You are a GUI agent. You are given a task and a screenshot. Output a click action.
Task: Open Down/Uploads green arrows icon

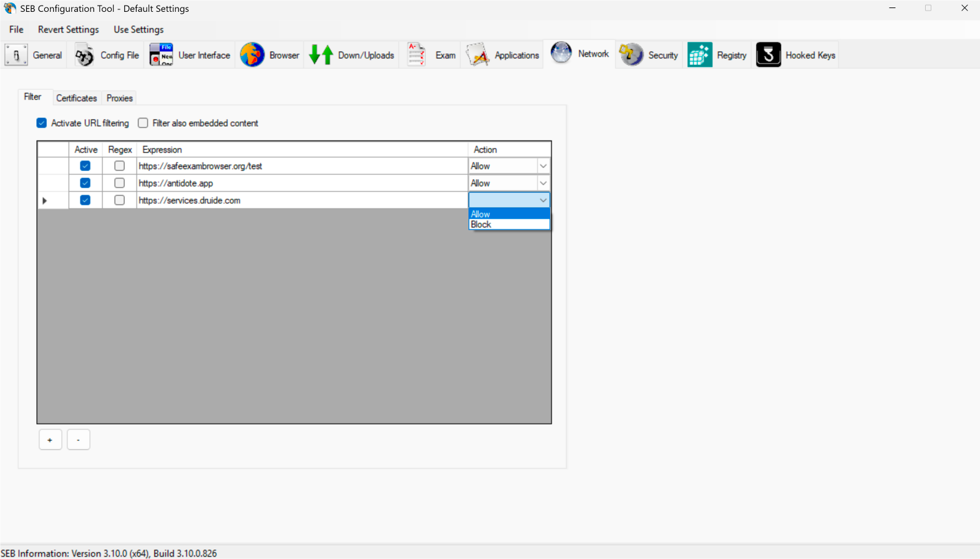321,55
